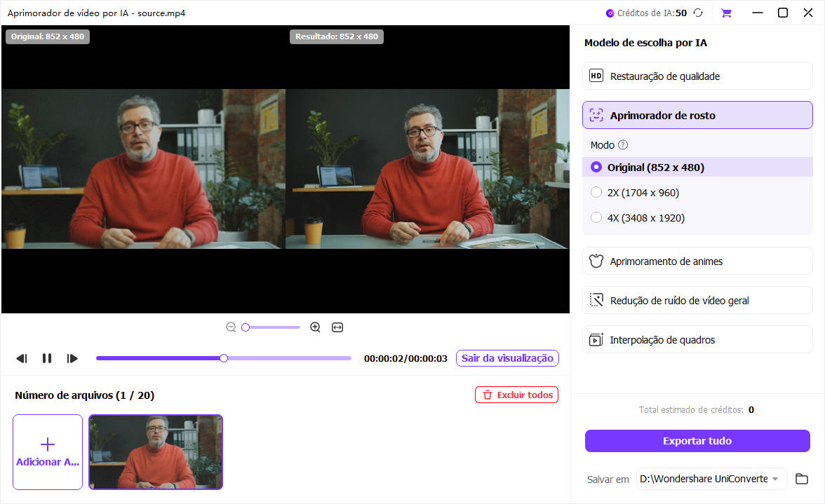Choose Redução de ruído de vídeo geral
This screenshot has width=825, height=504.
click(697, 300)
